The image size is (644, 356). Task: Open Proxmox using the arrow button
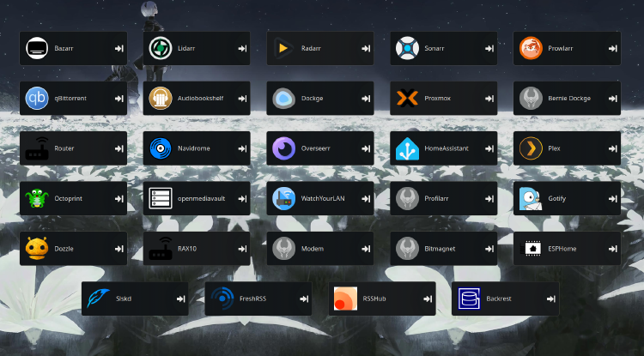coord(489,99)
